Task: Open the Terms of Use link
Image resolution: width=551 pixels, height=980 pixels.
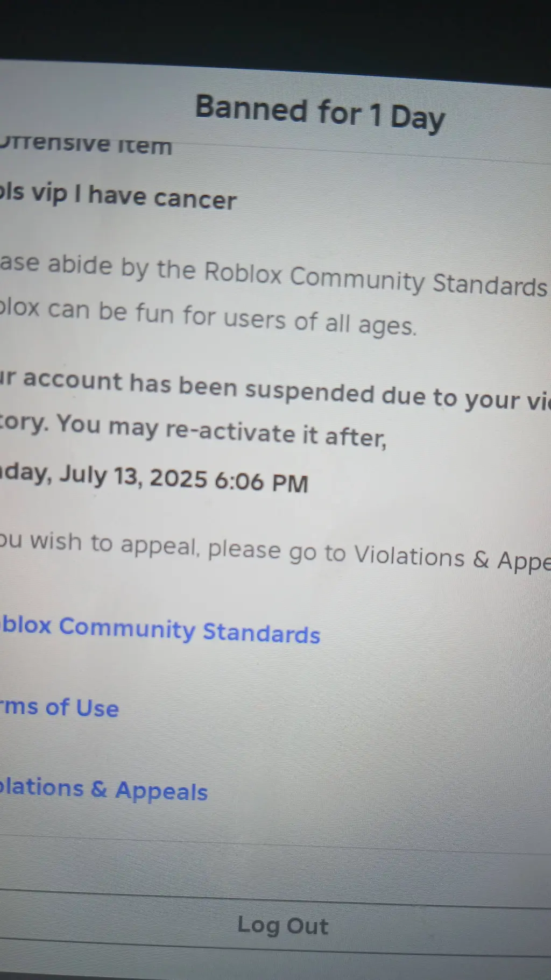Action: (x=59, y=707)
